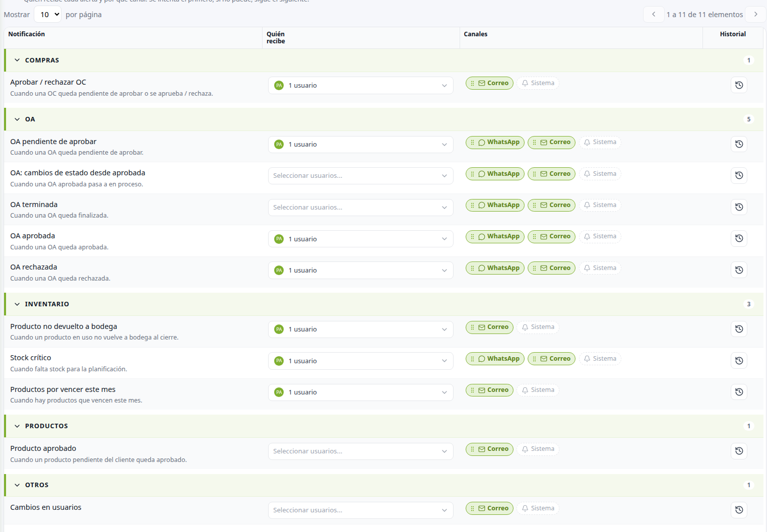This screenshot has height=532, width=767.
Task: Open history for Cambios en usuarios
Action: (x=739, y=510)
